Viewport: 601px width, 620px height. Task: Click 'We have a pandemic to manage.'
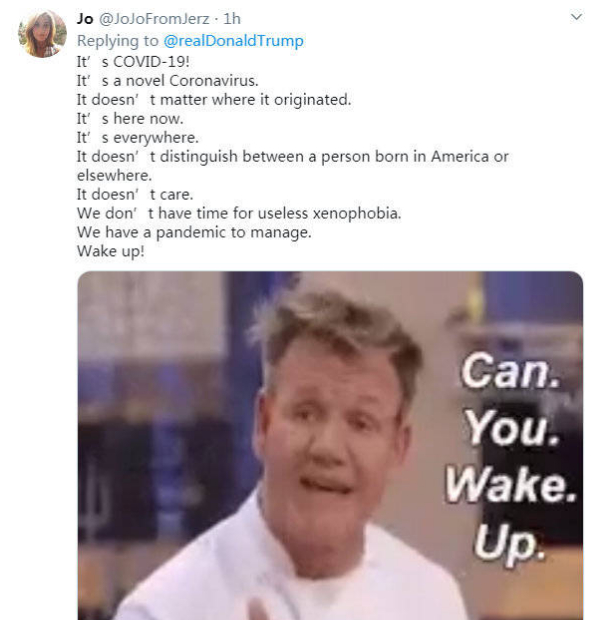tap(194, 232)
